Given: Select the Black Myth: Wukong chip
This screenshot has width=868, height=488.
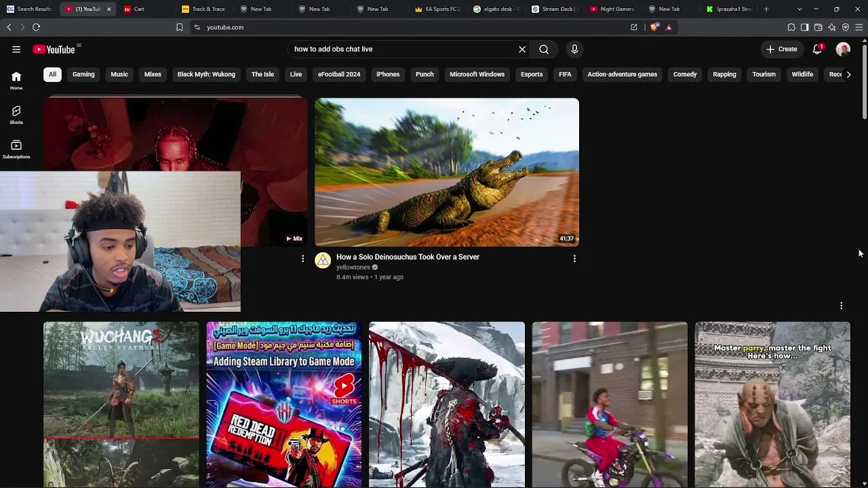Looking at the screenshot, I should click(206, 74).
